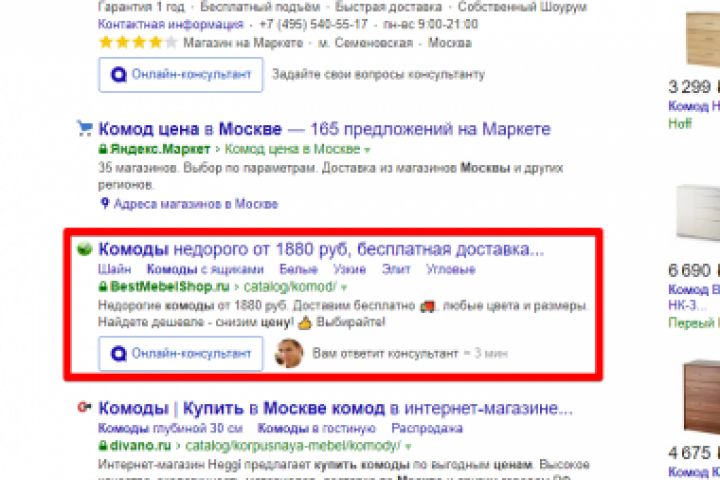Expand the dropdown arrow after divano.ru catalog path
The width and height of the screenshot is (720, 480).
pyautogui.click(x=408, y=446)
